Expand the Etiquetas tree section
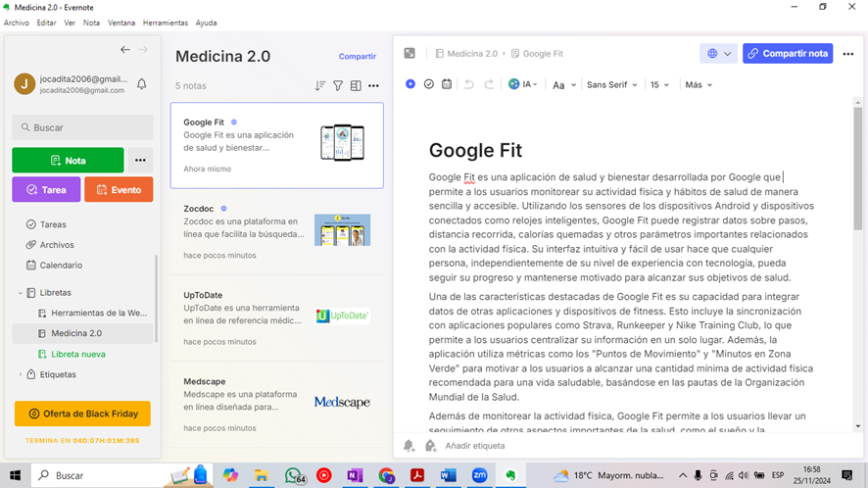Viewport: 868px width, 488px height. coord(21,374)
